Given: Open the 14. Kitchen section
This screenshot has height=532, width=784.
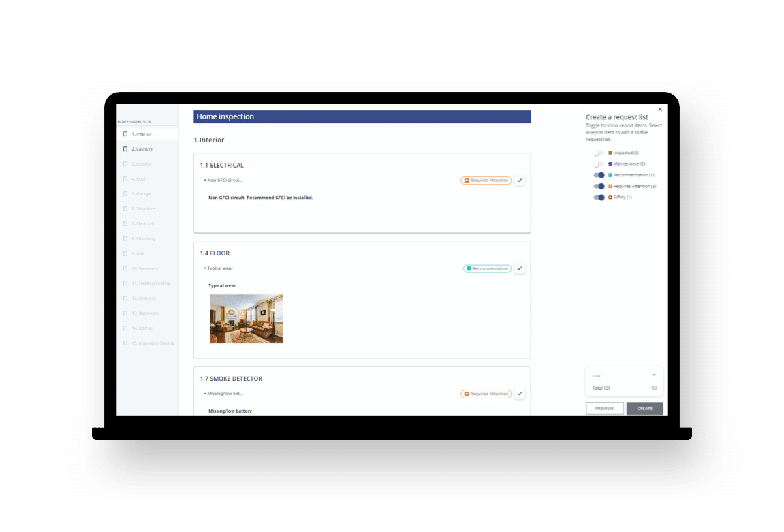Looking at the screenshot, I should click(x=142, y=328).
